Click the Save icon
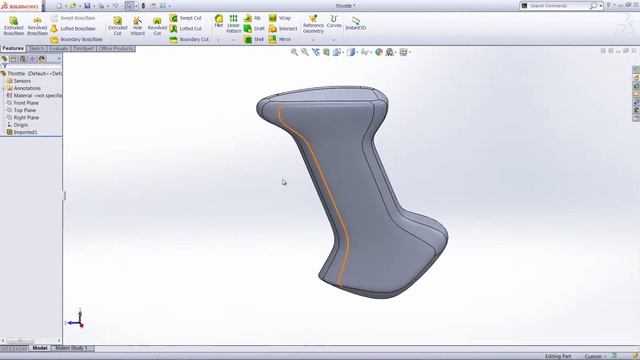Image resolution: width=640 pixels, height=360 pixels. pyautogui.click(x=87, y=6)
